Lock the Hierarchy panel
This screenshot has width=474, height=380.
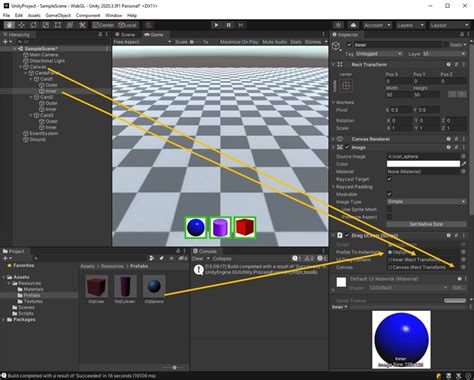tap(100, 34)
